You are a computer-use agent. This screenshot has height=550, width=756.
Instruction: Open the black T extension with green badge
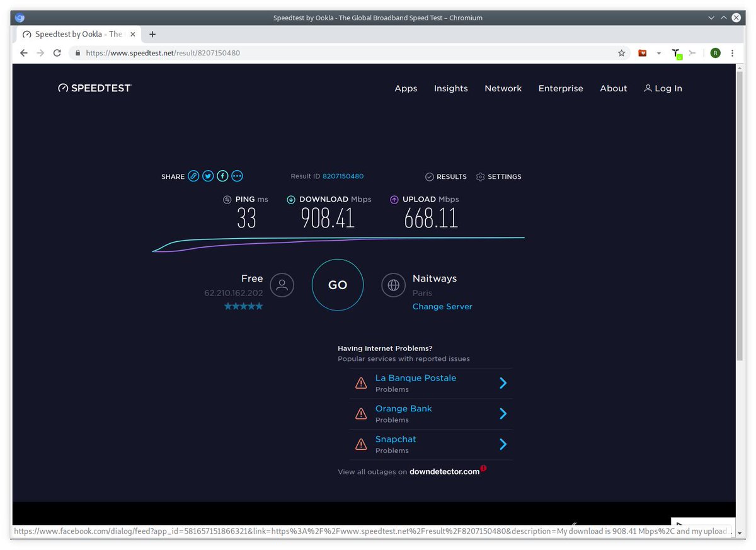click(x=676, y=54)
